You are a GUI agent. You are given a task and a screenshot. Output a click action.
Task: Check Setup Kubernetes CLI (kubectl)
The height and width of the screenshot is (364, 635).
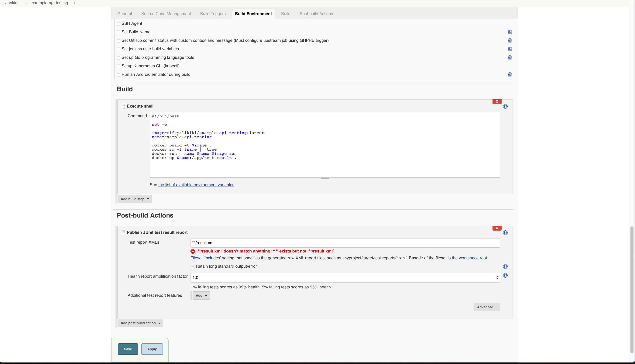[118, 66]
